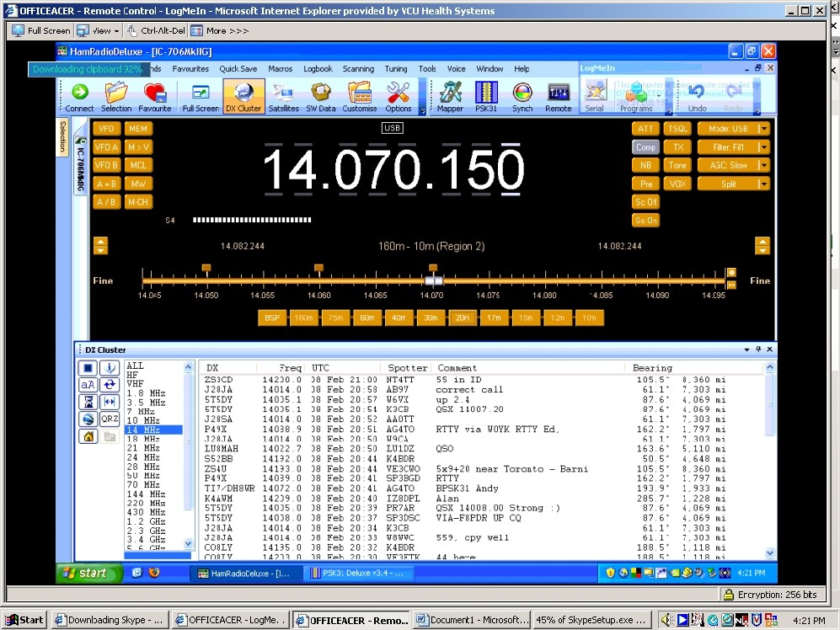Click the home icon in DX Cluster panel
The height and width of the screenshot is (630, 840).
pos(88,436)
